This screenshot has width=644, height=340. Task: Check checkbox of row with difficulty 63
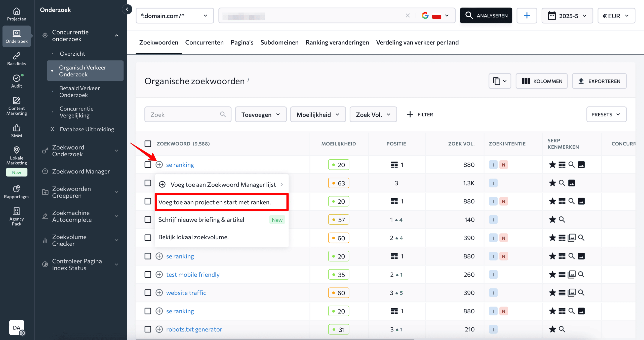point(148,183)
